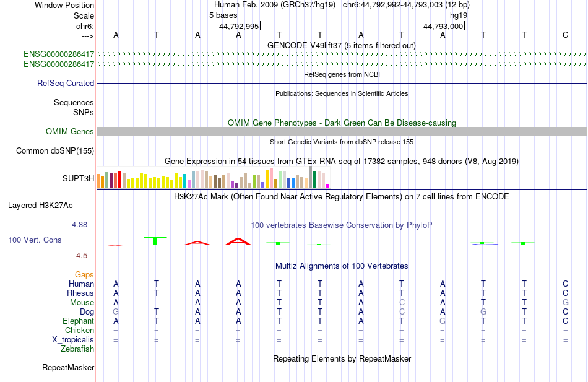Click the H3K27Ac Mark track title
The width and height of the screenshot is (588, 382).
(342, 197)
